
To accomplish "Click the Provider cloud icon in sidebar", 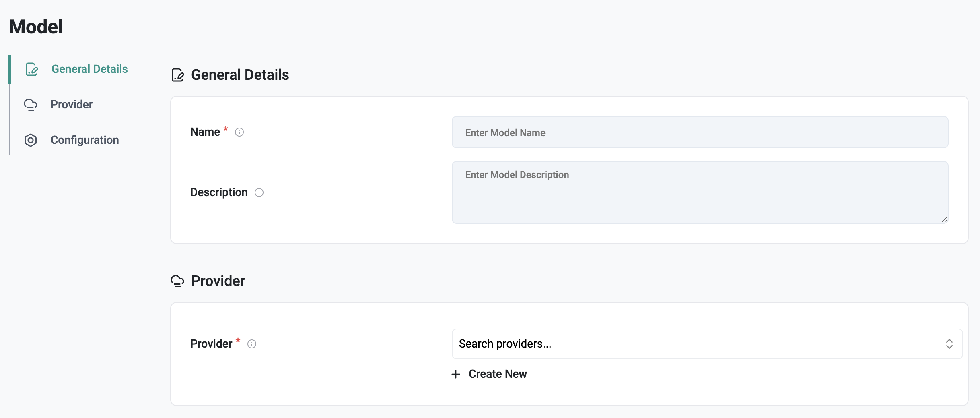I will (31, 105).
